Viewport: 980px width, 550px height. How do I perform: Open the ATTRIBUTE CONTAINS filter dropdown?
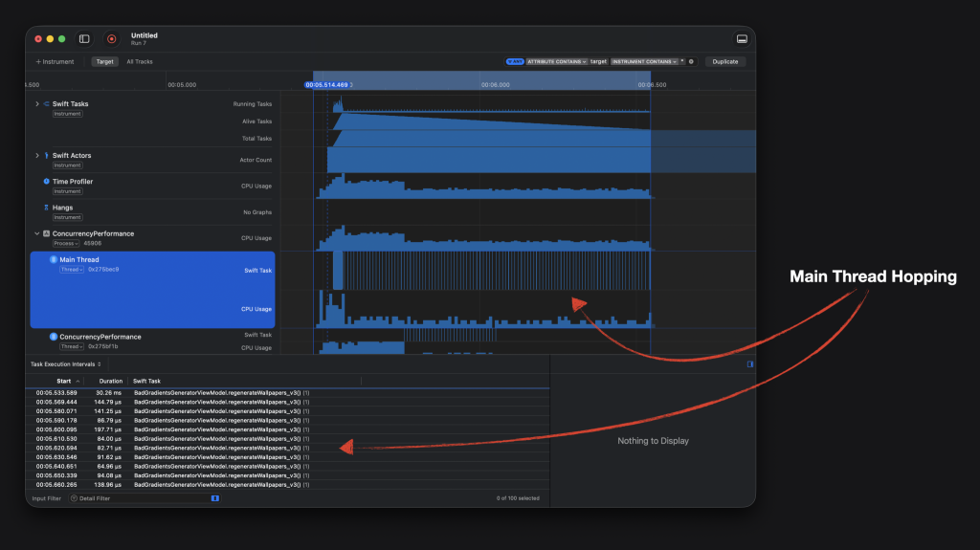[x=557, y=62]
